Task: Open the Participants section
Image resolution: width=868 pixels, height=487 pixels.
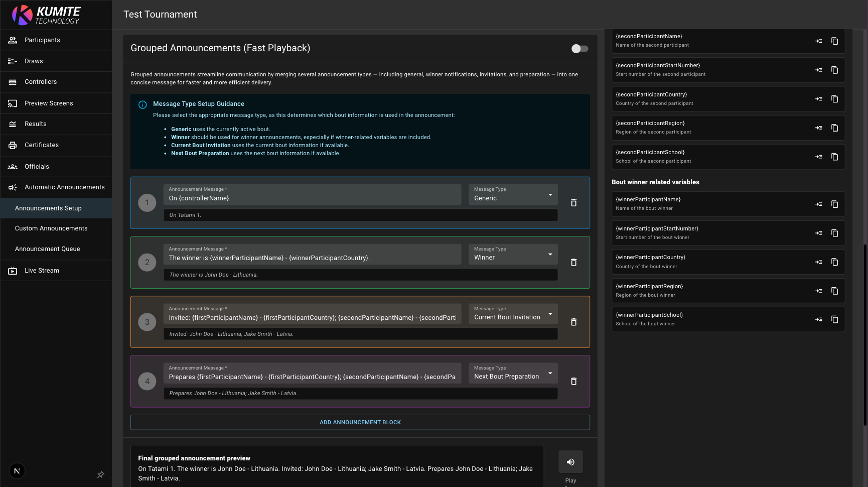Action: click(42, 40)
